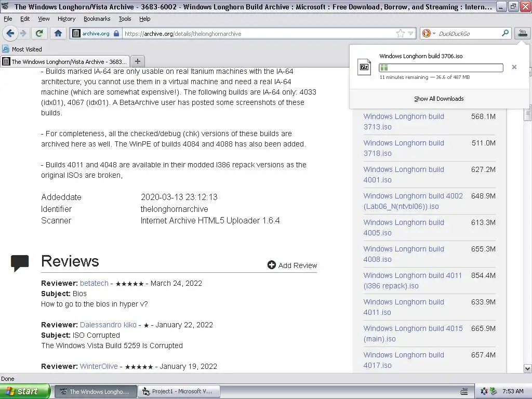The width and height of the screenshot is (532, 399).
Task: Download Windows Longhorn build 4011.iso
Action: (x=404, y=307)
